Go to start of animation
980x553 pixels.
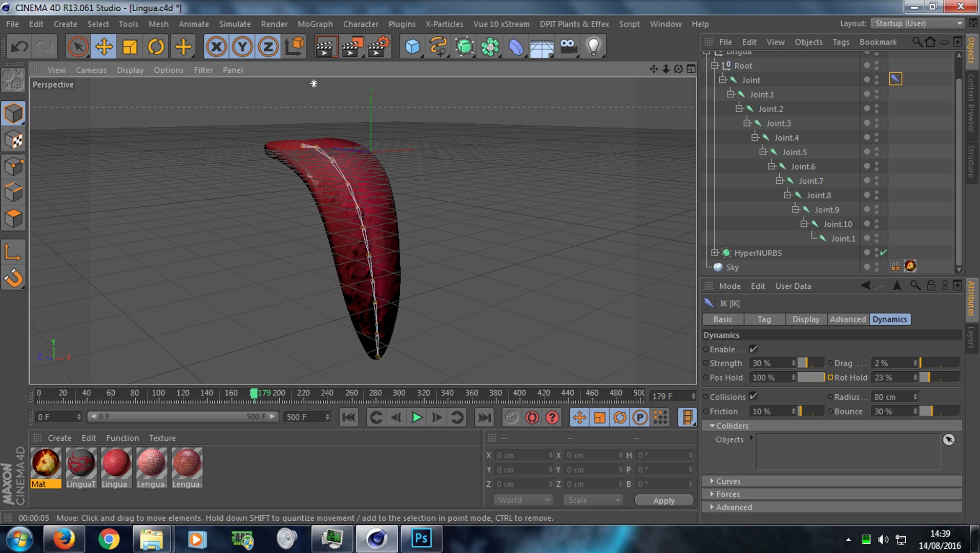[349, 418]
